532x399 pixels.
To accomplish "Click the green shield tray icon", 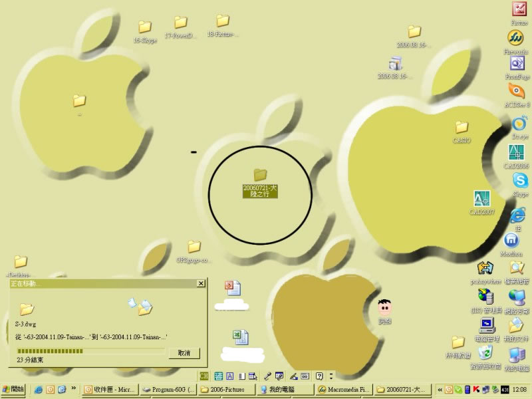I will point(458,390).
